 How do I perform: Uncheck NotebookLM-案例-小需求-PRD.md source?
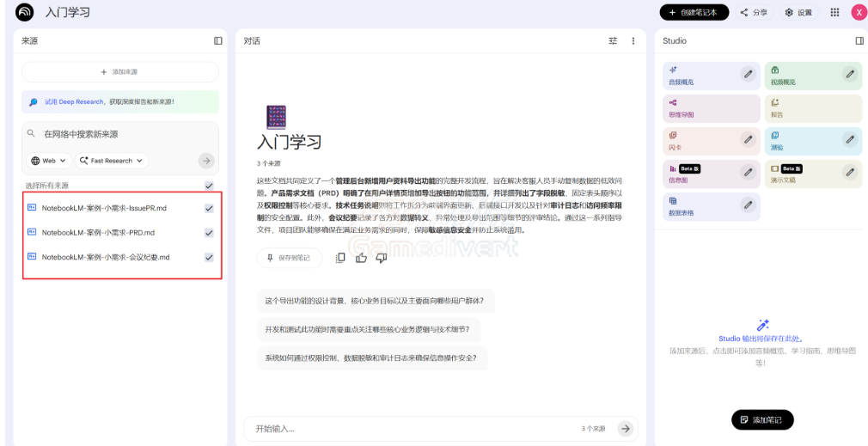point(209,233)
